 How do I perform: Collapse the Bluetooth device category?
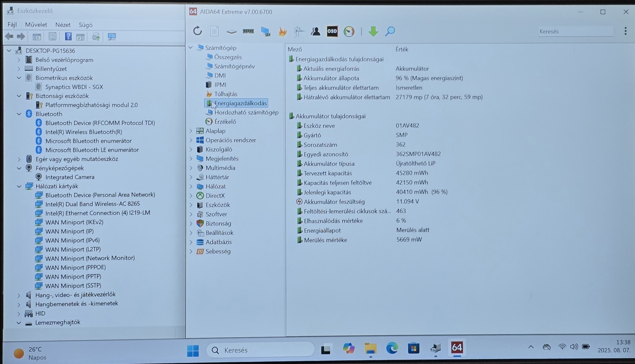click(x=19, y=114)
